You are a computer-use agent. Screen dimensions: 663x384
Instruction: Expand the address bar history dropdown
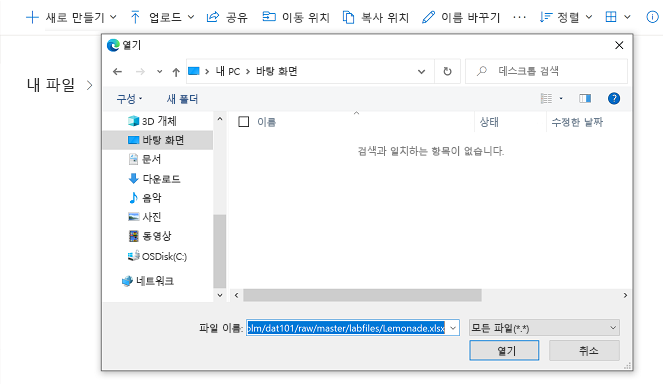click(421, 71)
